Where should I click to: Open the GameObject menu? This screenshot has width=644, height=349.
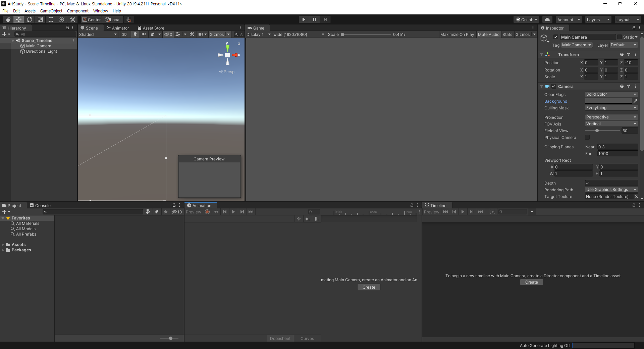pos(51,11)
